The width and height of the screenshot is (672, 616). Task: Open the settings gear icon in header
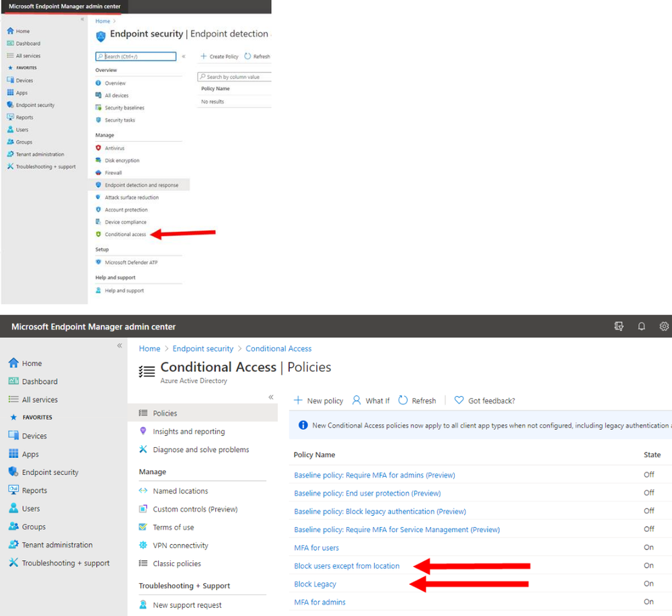coord(664,326)
